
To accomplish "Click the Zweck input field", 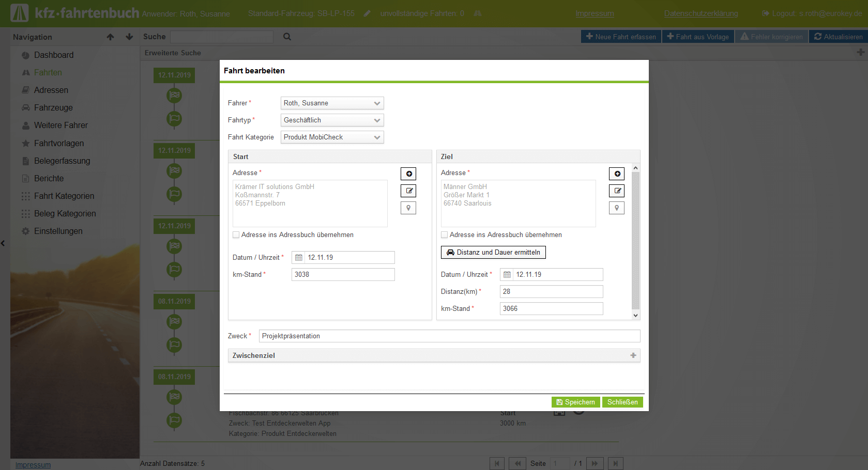I will coord(449,336).
